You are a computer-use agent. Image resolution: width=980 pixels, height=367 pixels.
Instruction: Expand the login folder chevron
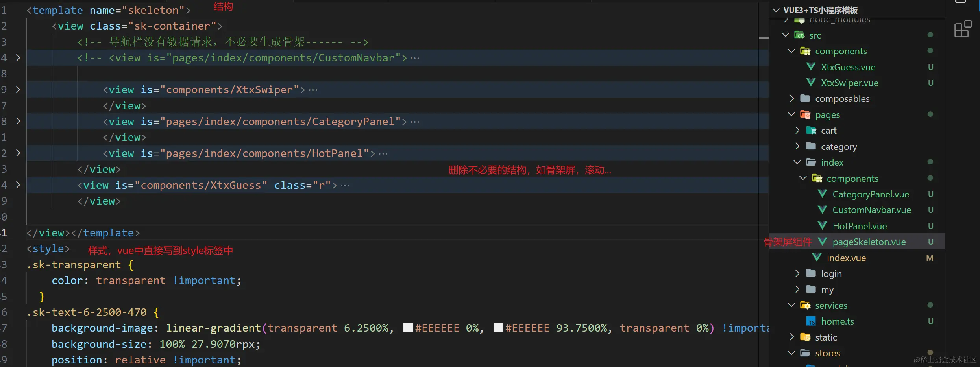[797, 273]
